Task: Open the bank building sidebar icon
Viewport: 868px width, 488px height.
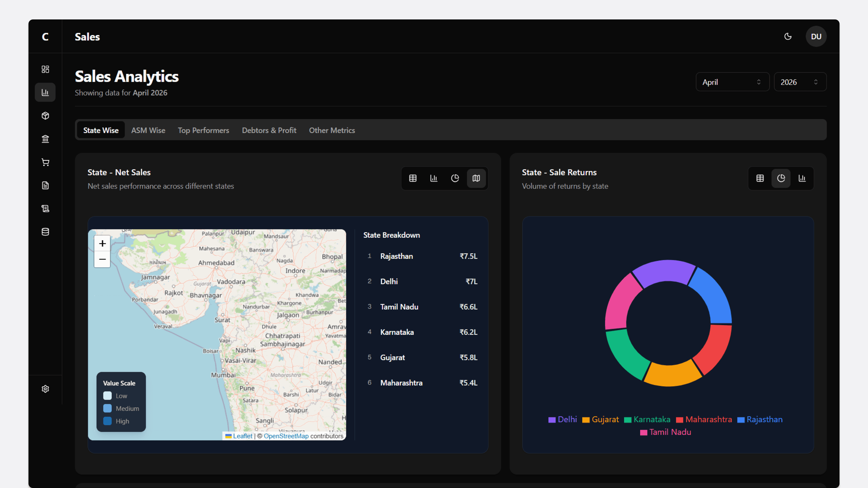Action: [45, 139]
